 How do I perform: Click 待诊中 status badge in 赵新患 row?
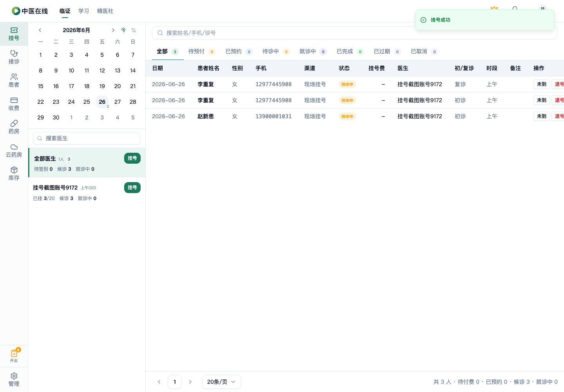coord(347,116)
